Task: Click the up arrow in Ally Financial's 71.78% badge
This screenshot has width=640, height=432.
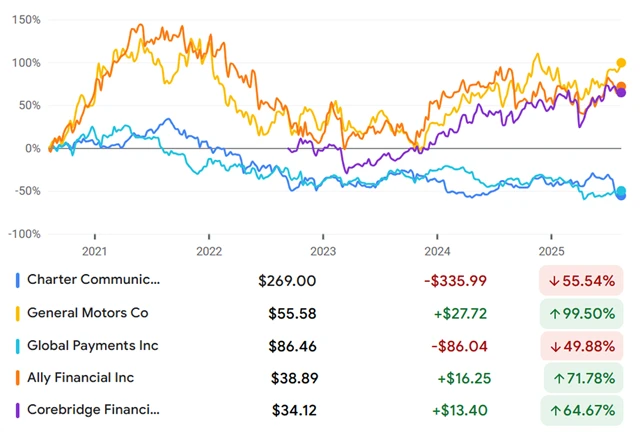Action: pos(557,377)
